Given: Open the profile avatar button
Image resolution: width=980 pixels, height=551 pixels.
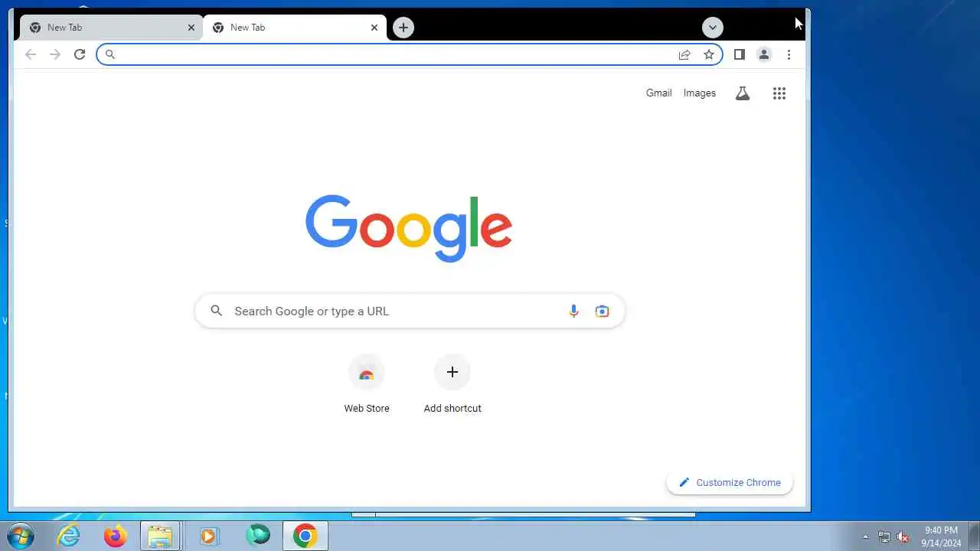Looking at the screenshot, I should [x=764, y=54].
